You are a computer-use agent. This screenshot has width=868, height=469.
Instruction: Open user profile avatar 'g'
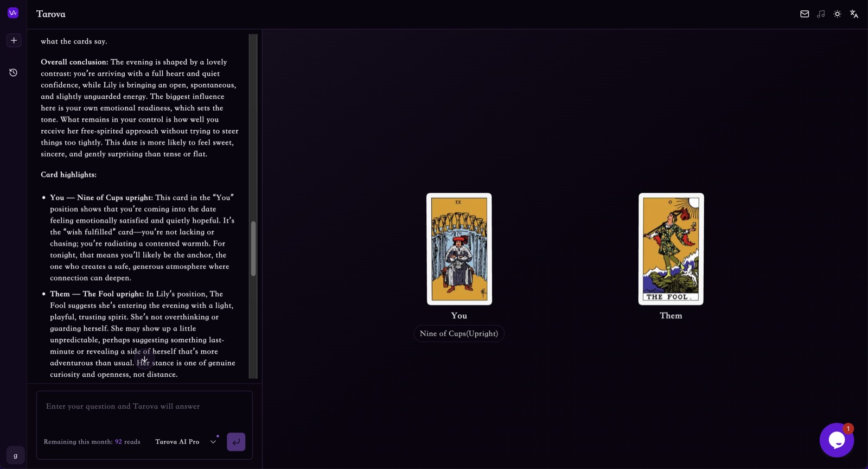[15, 455]
